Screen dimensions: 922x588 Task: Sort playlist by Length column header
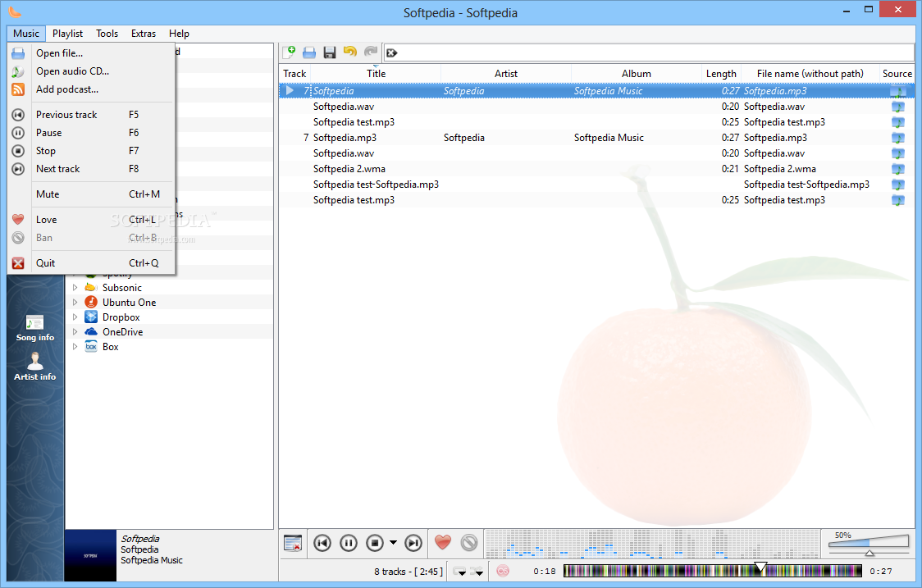[x=721, y=74]
